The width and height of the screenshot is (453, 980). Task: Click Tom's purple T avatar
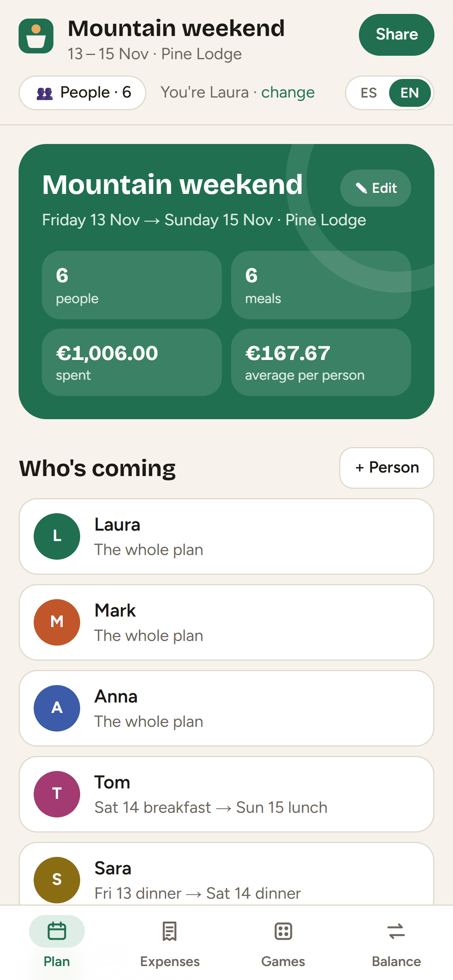tap(57, 794)
